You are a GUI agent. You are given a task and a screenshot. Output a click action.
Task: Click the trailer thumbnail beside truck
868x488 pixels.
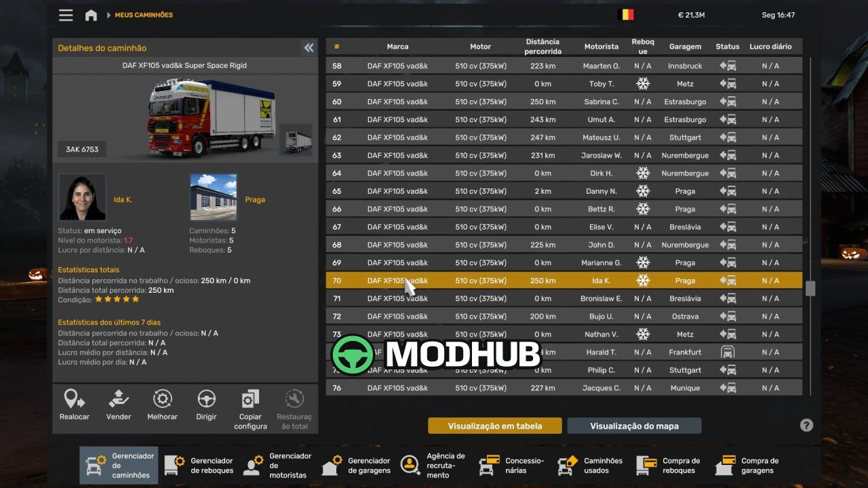[x=296, y=140]
